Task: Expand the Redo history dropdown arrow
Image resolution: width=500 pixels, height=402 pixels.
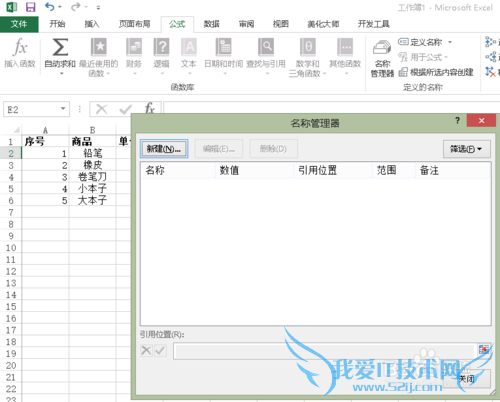Action: (x=86, y=7)
